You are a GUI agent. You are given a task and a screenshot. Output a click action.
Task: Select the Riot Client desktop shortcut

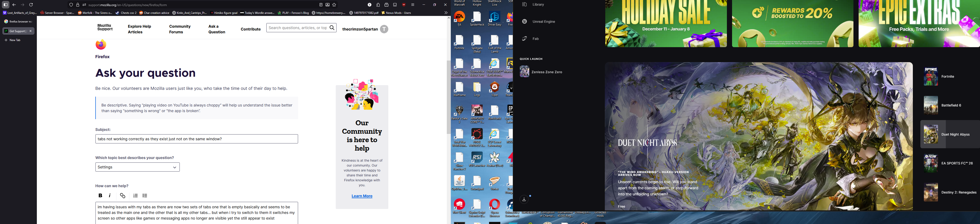click(x=459, y=206)
